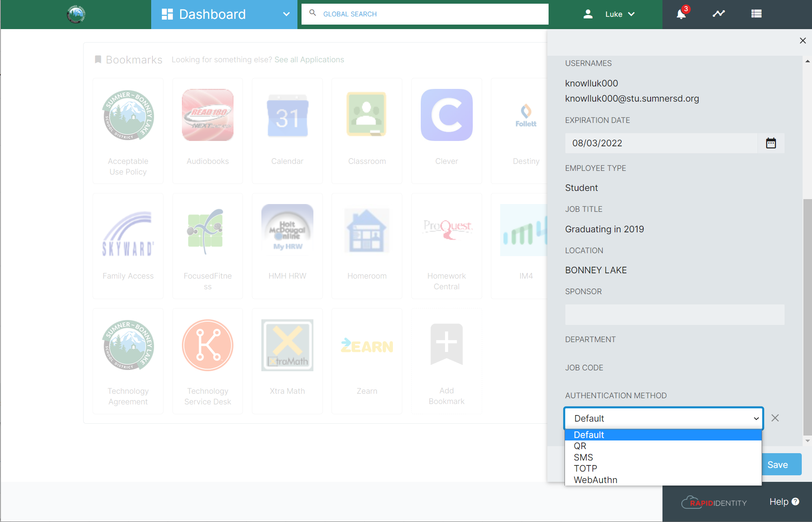Click the See all Applications link
This screenshot has width=812, height=522.
(309, 59)
